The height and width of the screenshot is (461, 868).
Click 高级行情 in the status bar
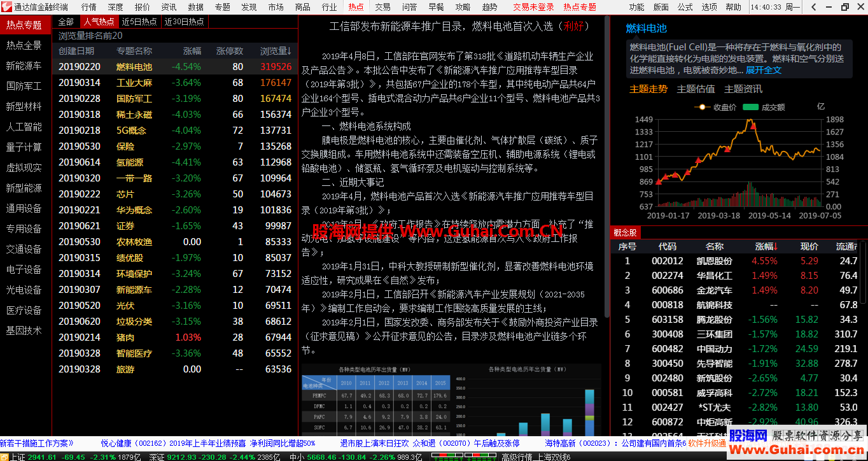[x=515, y=457]
